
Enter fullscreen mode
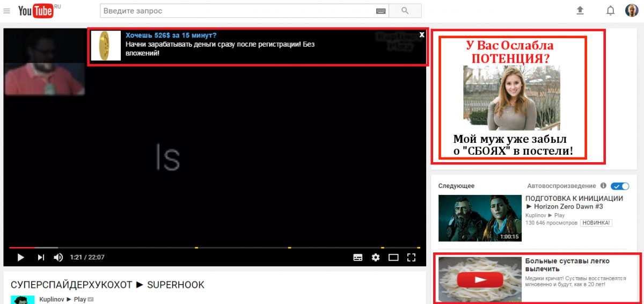(x=411, y=257)
